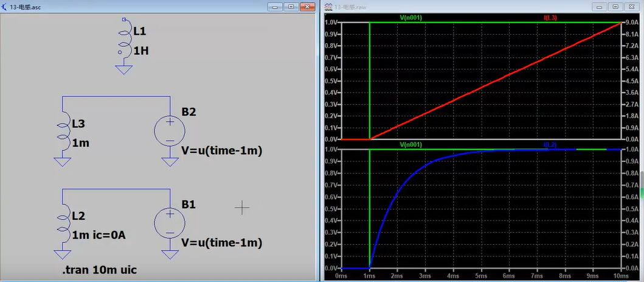Click the B2 source name label
Viewport: 644px width, 282px height.
click(x=189, y=112)
